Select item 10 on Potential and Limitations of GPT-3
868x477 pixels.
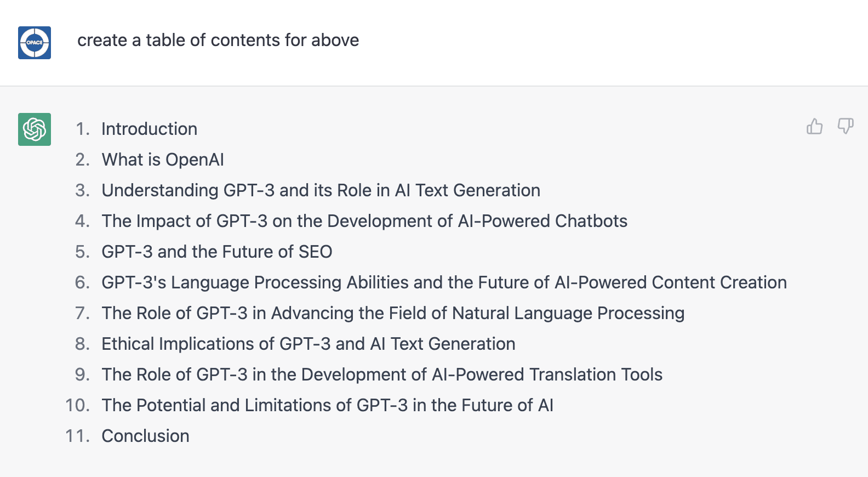point(327,405)
